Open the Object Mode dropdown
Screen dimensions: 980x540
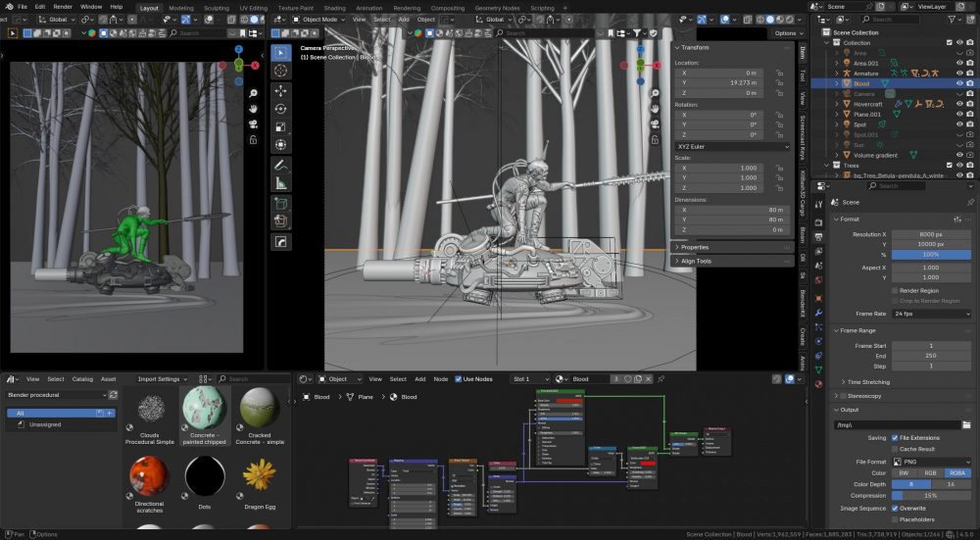(x=319, y=20)
